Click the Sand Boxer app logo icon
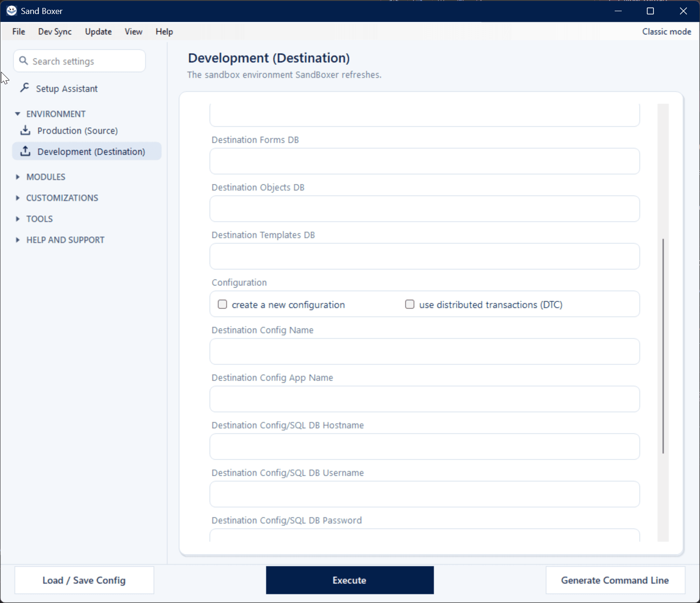Screen dimensions: 700x603 [x=12, y=10]
